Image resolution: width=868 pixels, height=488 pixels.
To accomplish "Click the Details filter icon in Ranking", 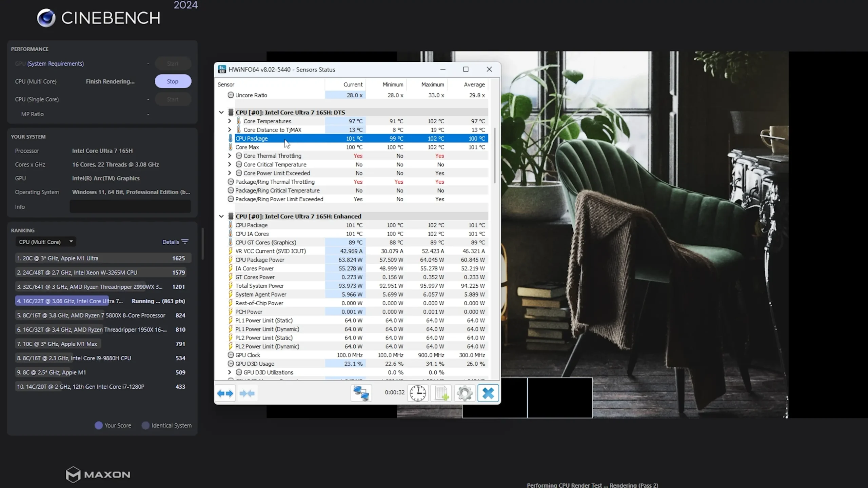I will coord(185,242).
